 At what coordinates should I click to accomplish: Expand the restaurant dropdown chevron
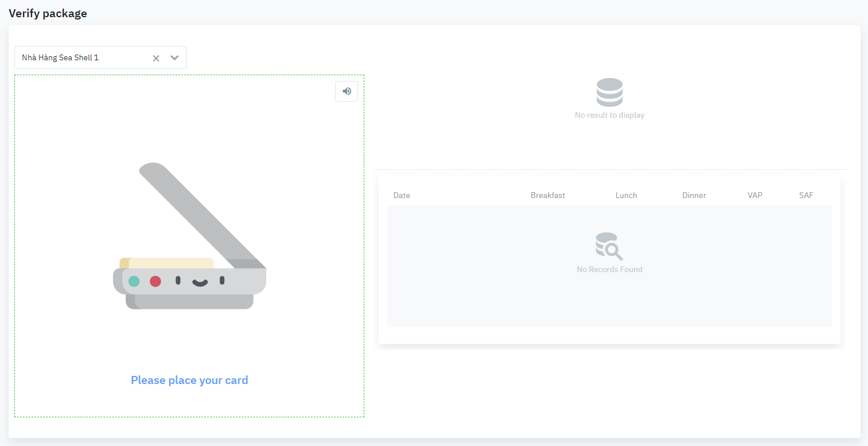pyautogui.click(x=174, y=58)
